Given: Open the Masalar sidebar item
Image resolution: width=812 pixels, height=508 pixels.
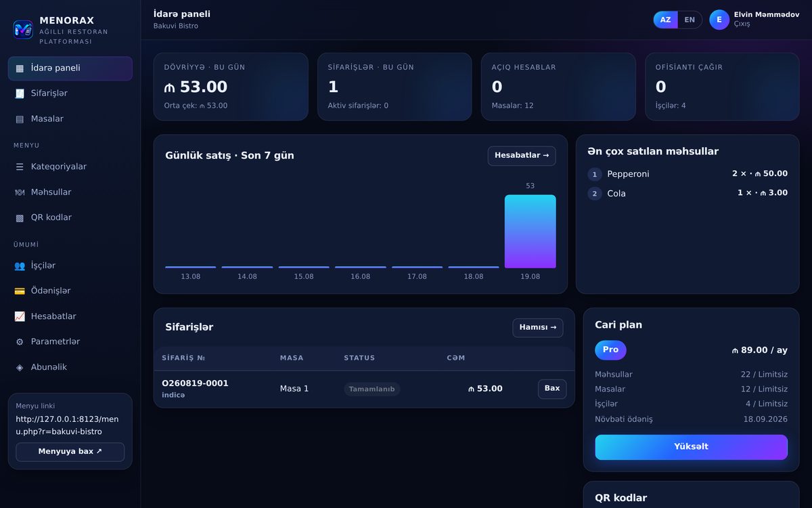Looking at the screenshot, I should coord(70,119).
